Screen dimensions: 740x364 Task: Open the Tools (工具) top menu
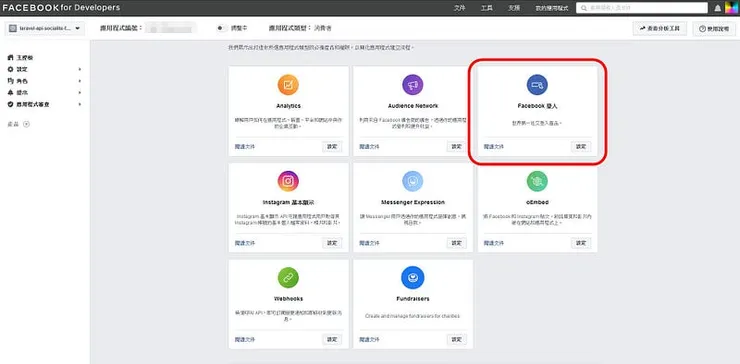(x=487, y=8)
